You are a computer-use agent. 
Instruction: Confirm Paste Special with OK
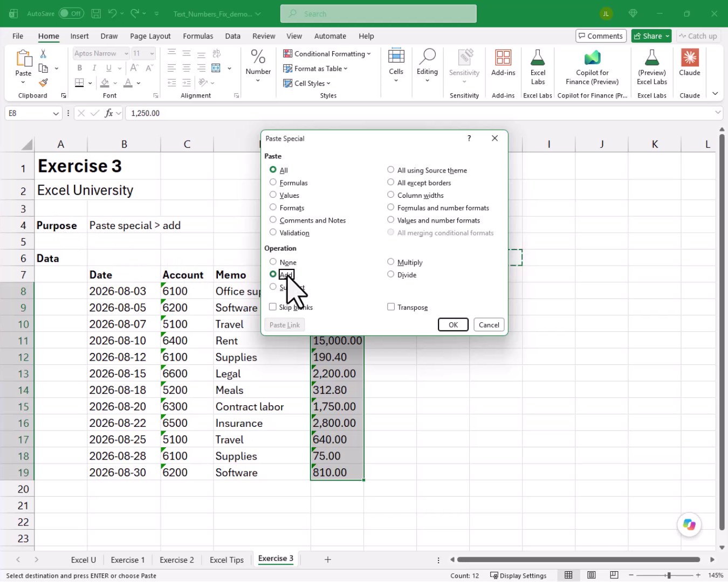click(453, 325)
